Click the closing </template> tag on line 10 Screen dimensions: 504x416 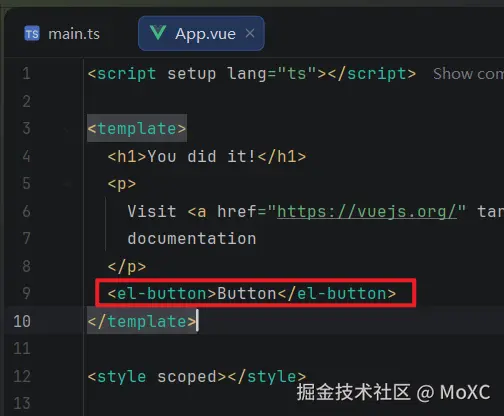click(142, 321)
